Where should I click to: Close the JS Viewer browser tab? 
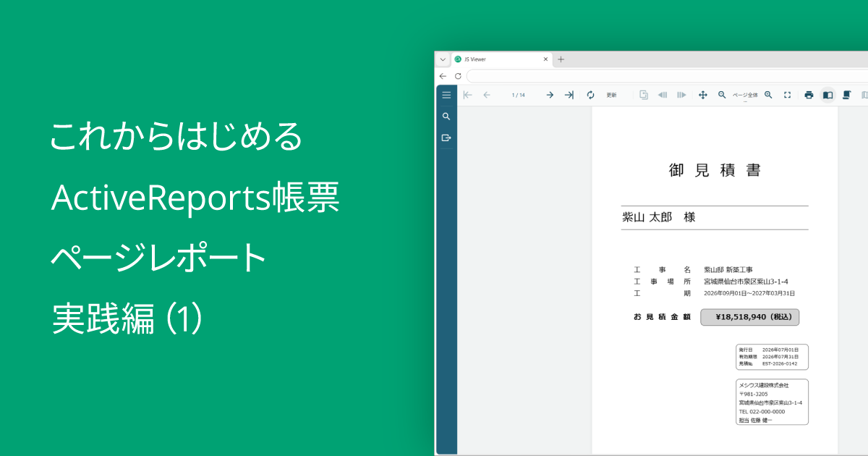pos(546,59)
